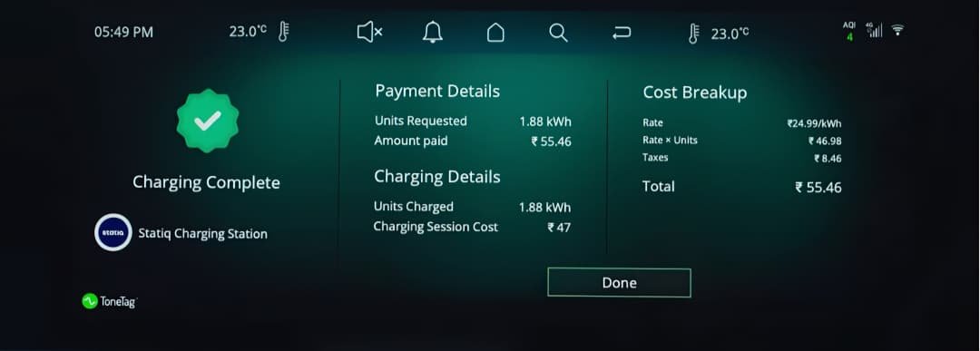980x351 pixels.
Task: Tap right thermometer climate icon
Action: (693, 33)
